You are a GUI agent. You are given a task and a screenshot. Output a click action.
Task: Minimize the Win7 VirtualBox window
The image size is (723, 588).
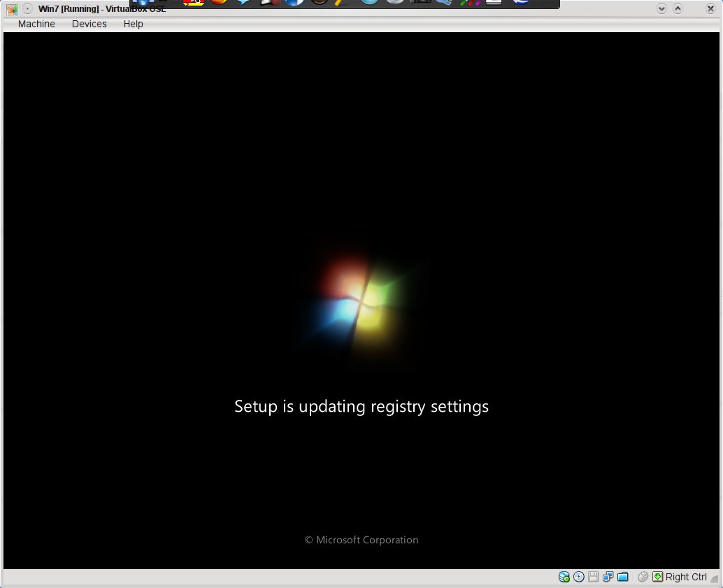tap(661, 8)
